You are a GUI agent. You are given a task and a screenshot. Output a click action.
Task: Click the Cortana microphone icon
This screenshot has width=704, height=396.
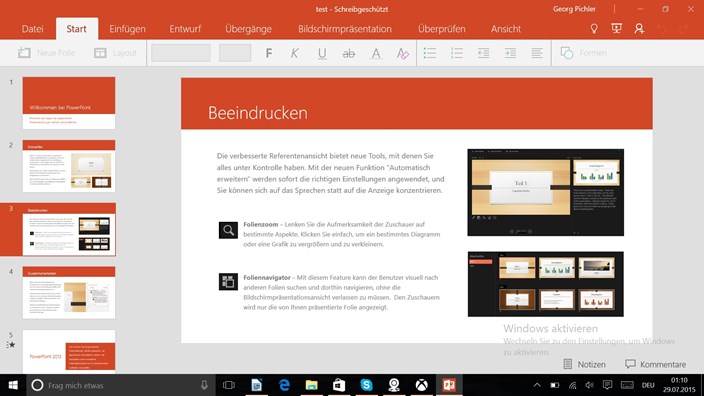tap(204, 385)
